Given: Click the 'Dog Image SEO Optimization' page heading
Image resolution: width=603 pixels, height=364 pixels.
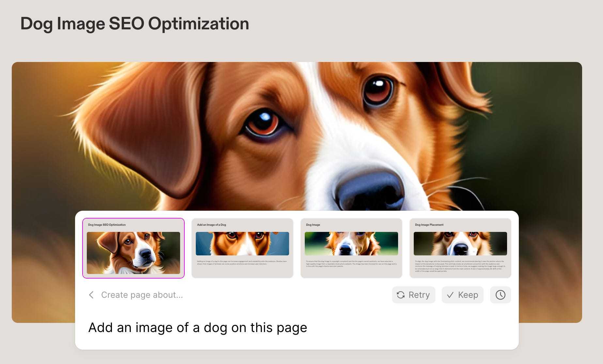Looking at the screenshot, I should coord(134,24).
